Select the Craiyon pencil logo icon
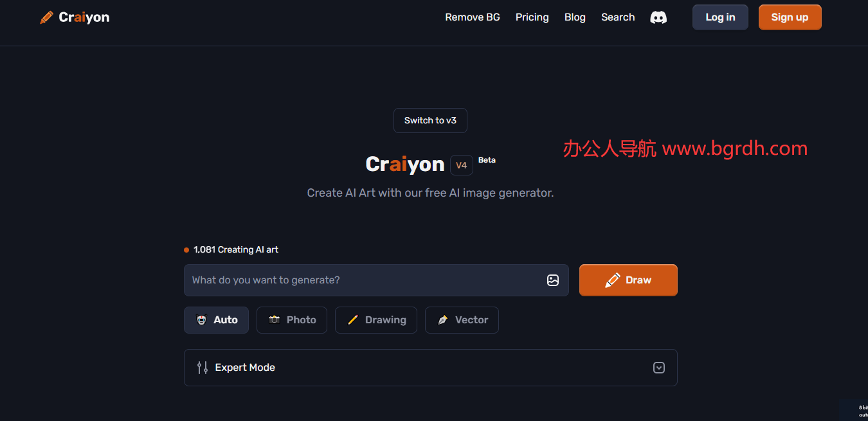Image resolution: width=868 pixels, height=421 pixels. [46, 17]
